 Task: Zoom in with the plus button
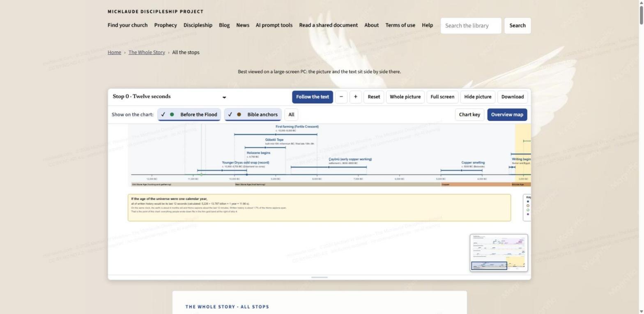click(x=355, y=97)
